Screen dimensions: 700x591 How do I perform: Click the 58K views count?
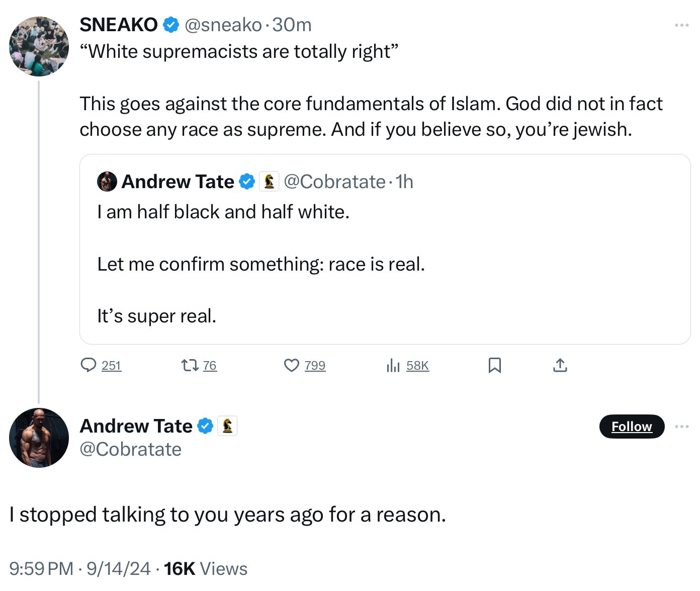coord(417,366)
